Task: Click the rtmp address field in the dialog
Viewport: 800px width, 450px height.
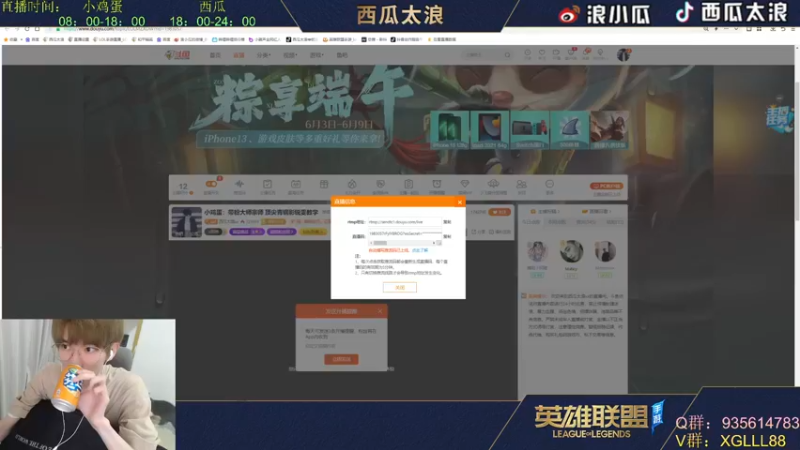Action: (404, 222)
